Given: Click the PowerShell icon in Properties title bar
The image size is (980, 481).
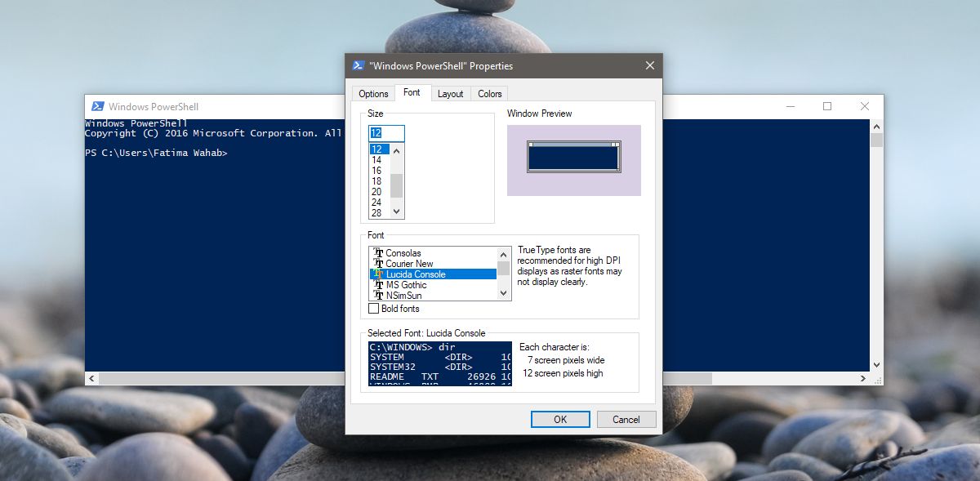Looking at the screenshot, I should (358, 66).
